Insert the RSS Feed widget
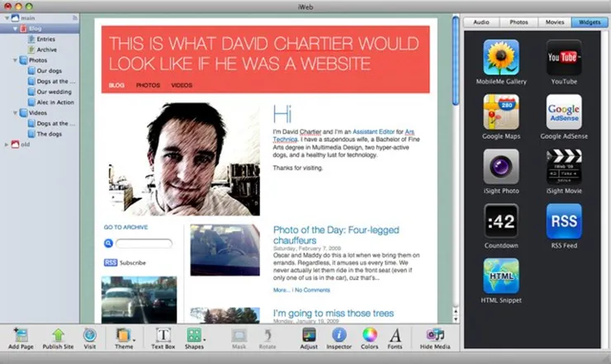611x364 pixels. point(564,221)
